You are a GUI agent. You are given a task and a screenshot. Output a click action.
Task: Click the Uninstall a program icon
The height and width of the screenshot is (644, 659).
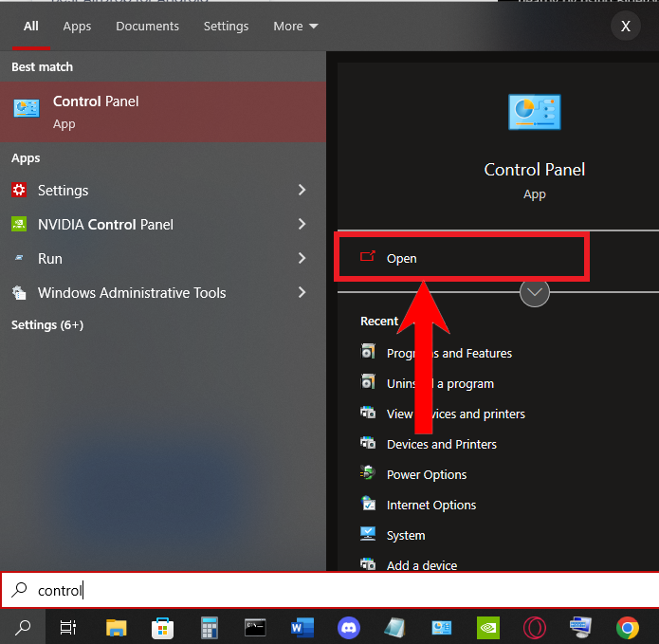click(x=368, y=381)
